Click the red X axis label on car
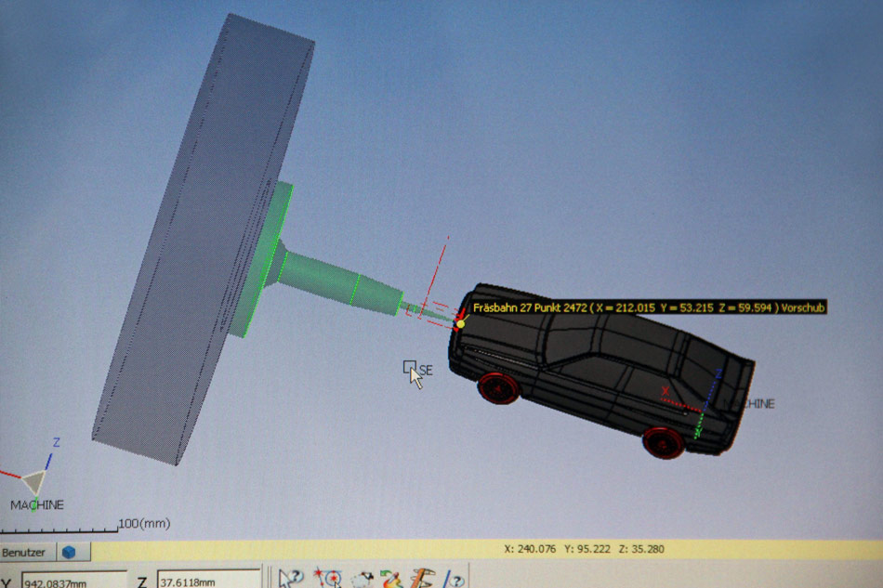Image resolution: width=883 pixels, height=588 pixels. tap(666, 390)
